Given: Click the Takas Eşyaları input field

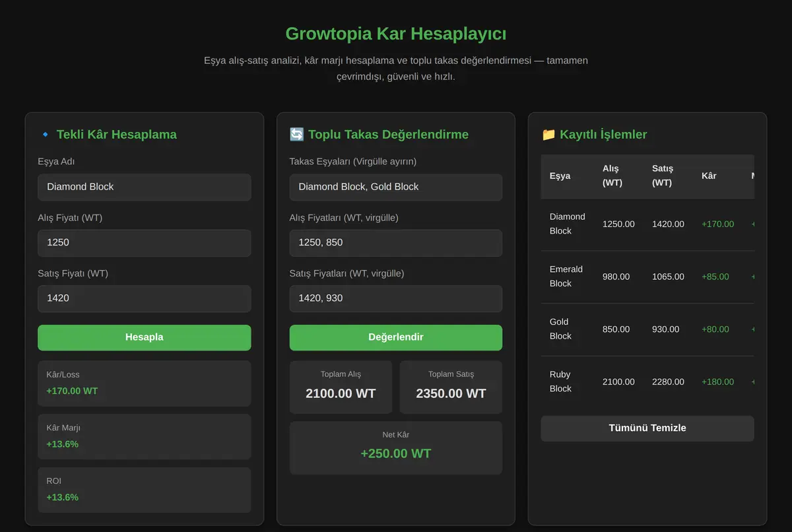Looking at the screenshot, I should click(x=396, y=187).
